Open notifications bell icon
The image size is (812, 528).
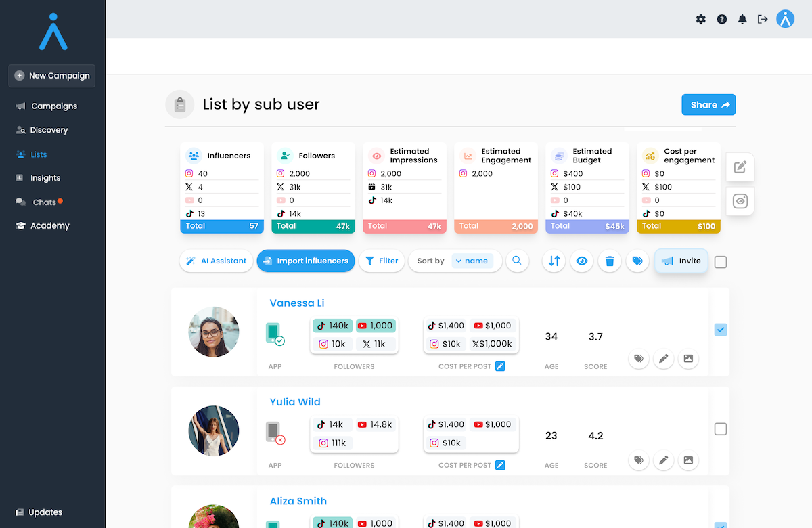pyautogui.click(x=742, y=19)
